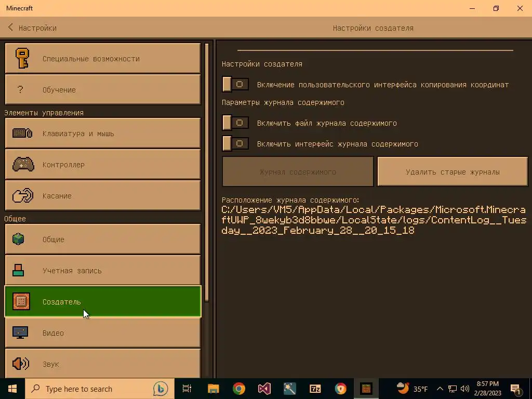This screenshot has width=532, height=399.
Task: Click the Параметры журнала содержимого heading
Action: [x=283, y=102]
